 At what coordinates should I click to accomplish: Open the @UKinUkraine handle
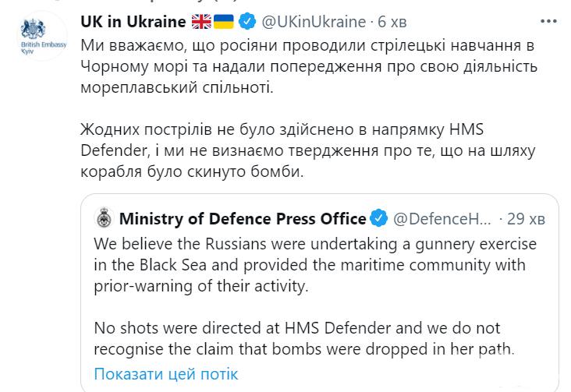tap(314, 22)
